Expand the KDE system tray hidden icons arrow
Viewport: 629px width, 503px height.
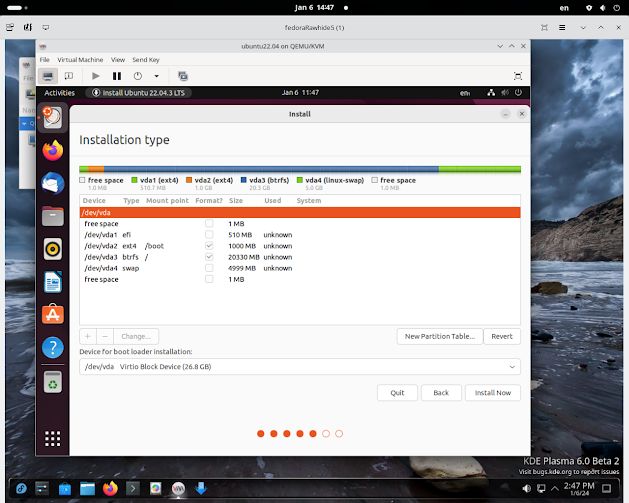pos(555,489)
